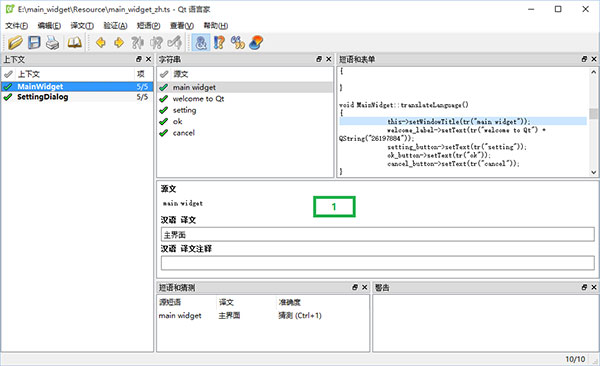Image resolution: width=600 pixels, height=366 pixels.
Task: Toggle place marker validation percent icon
Action: [x=238, y=42]
